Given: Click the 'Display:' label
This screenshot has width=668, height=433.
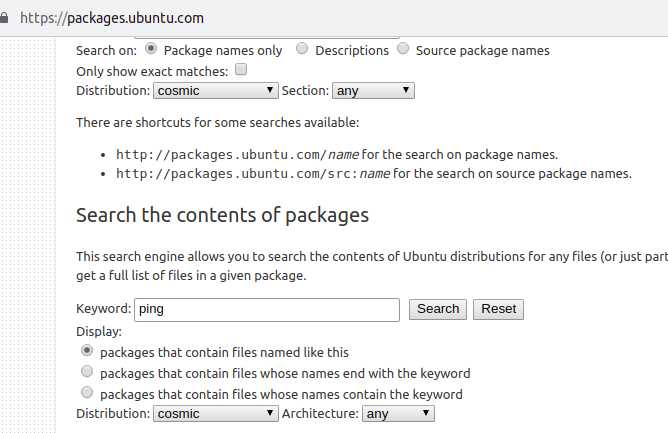Looking at the screenshot, I should (99, 332).
